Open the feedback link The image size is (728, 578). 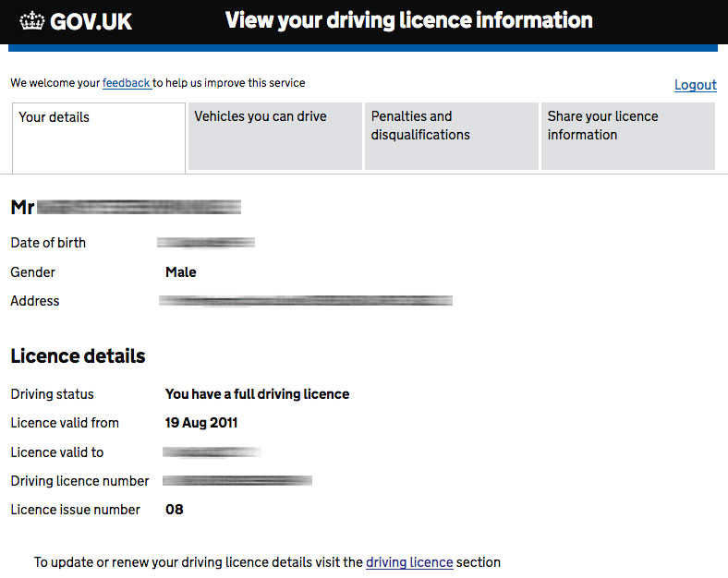127,83
